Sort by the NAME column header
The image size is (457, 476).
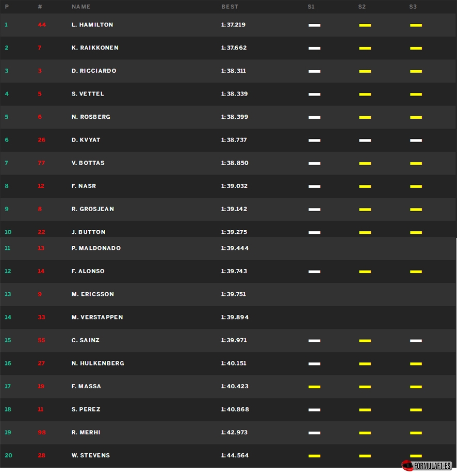click(x=81, y=7)
